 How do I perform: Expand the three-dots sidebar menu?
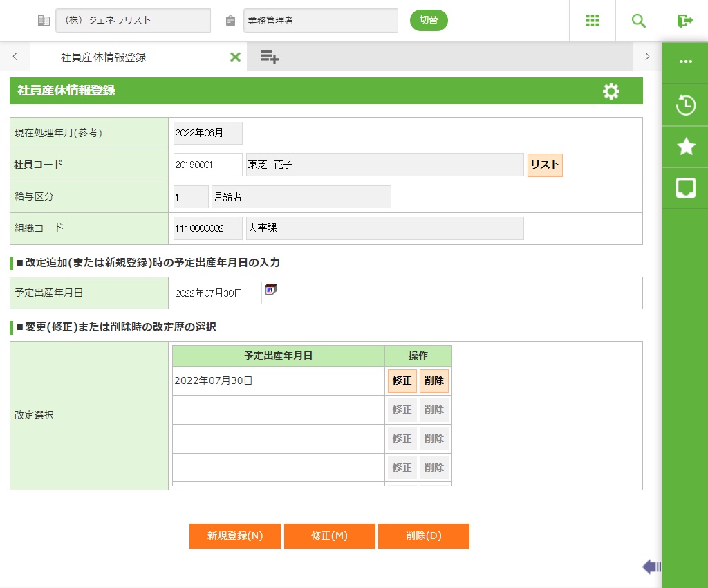point(685,62)
